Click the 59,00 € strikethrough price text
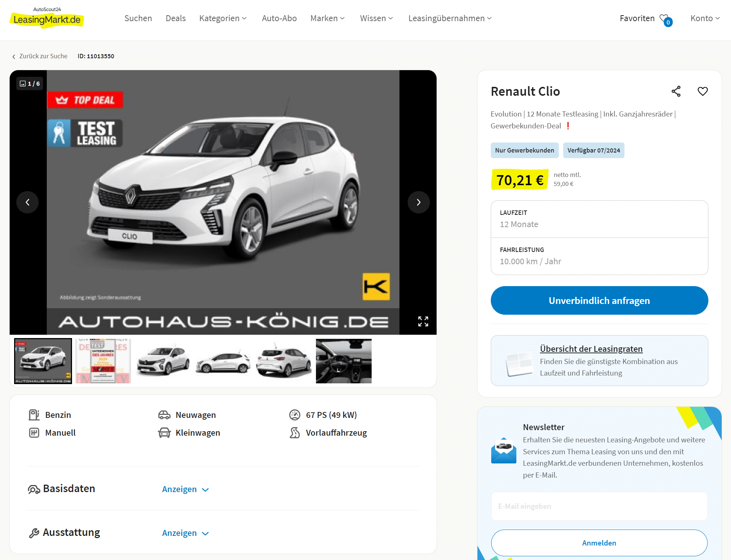 [564, 184]
